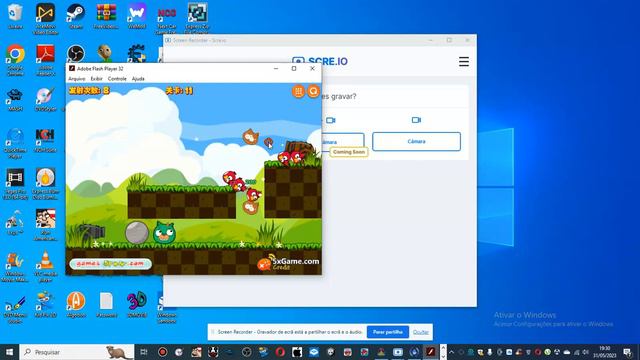Open the Exibir menu in Flash Player
Screen dimensions: 640x360
pyautogui.click(x=96, y=79)
